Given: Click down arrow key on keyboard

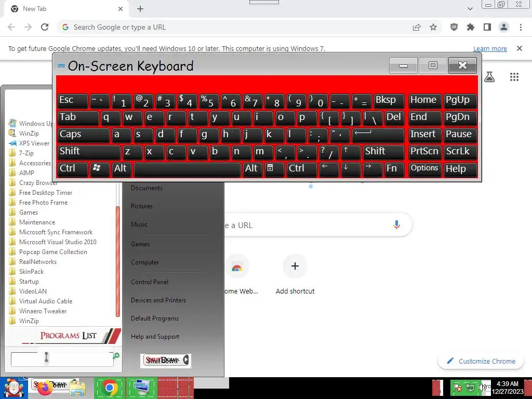Looking at the screenshot, I should click(x=351, y=169).
